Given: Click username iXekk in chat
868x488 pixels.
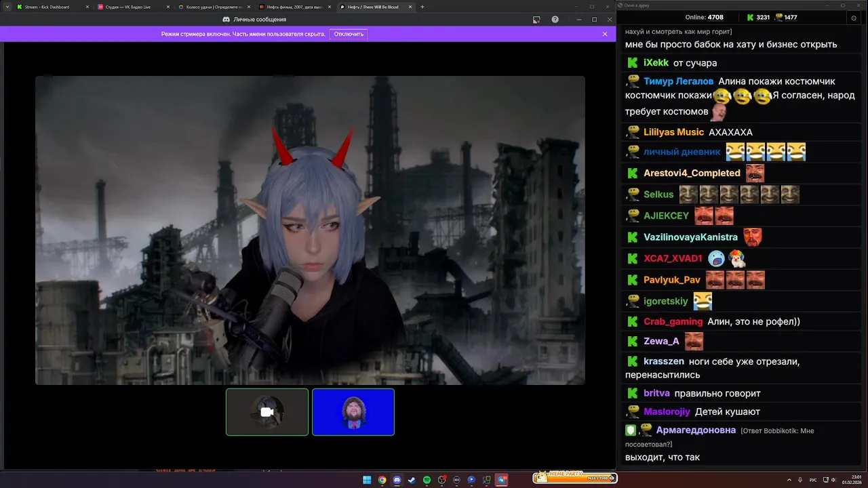Looking at the screenshot, I should click(656, 63).
